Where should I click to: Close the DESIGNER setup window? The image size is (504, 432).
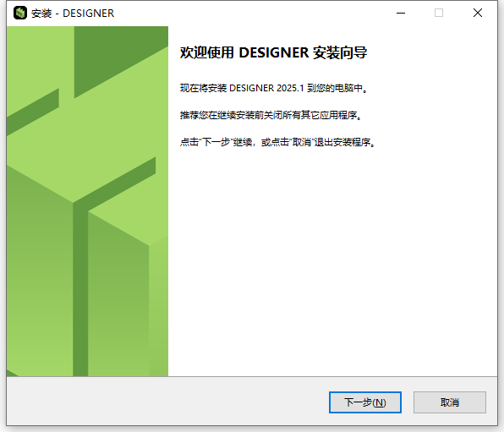478,13
